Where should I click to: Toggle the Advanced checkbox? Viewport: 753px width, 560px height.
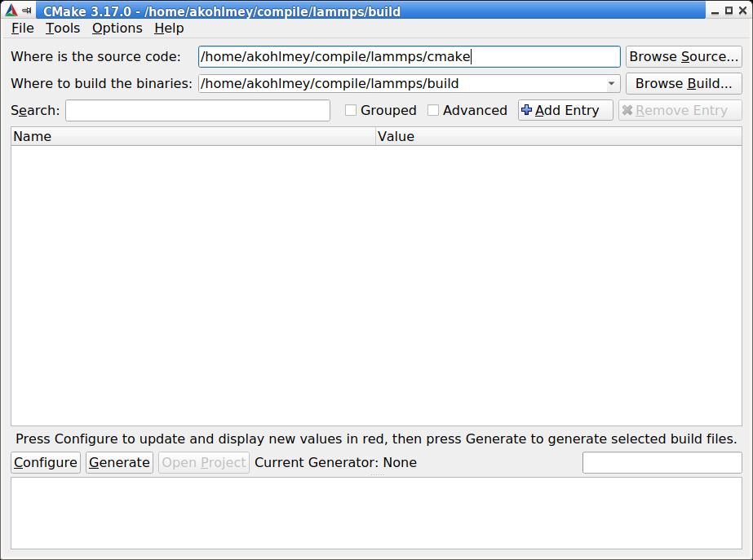click(x=433, y=110)
